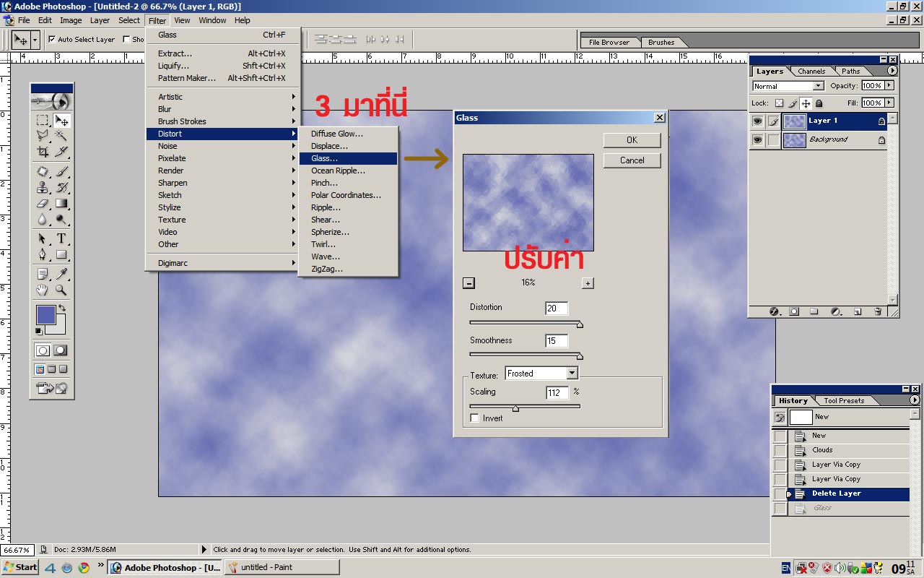This screenshot has height=578, width=924.
Task: Click the Distortion slider handle
Action: [x=580, y=325]
